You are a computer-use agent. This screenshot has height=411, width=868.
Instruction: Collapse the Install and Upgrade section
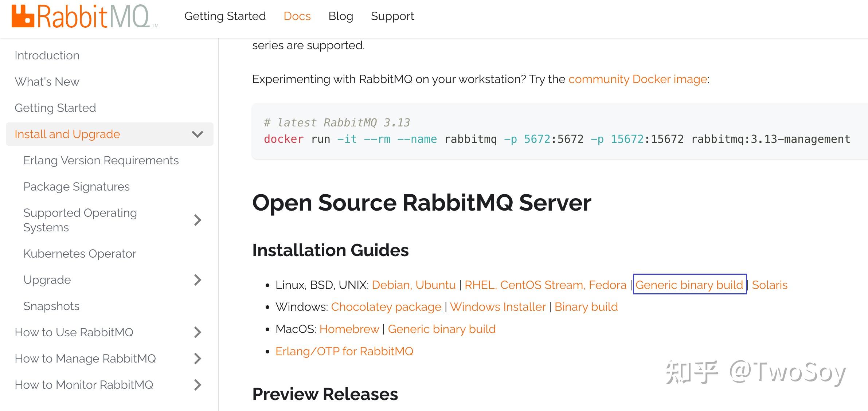[x=197, y=134]
